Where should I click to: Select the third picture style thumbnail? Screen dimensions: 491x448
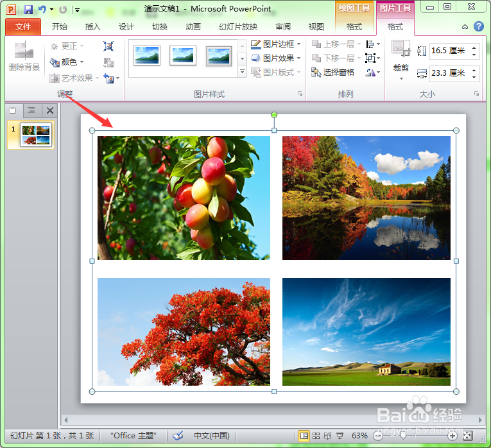tap(219, 56)
